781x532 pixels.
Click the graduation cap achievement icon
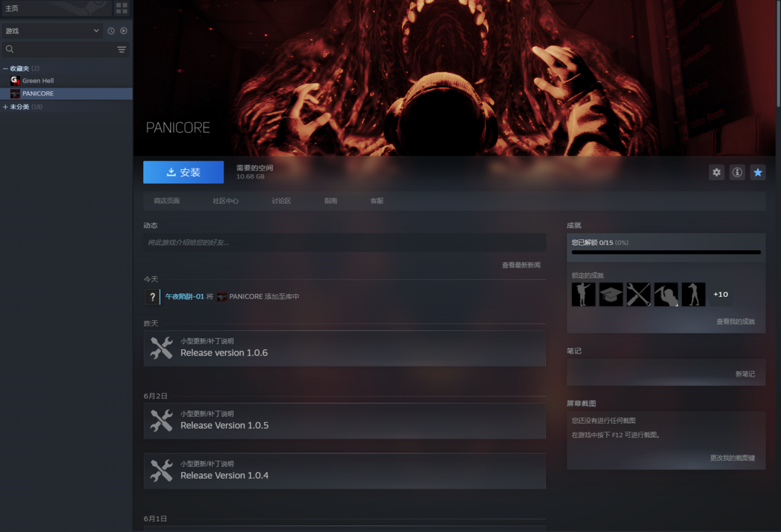pos(611,294)
